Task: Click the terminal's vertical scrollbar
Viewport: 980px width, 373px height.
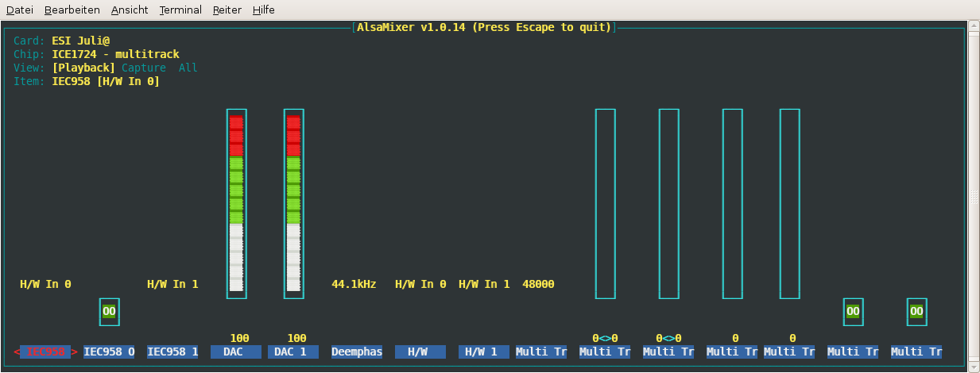Action: tap(974, 196)
